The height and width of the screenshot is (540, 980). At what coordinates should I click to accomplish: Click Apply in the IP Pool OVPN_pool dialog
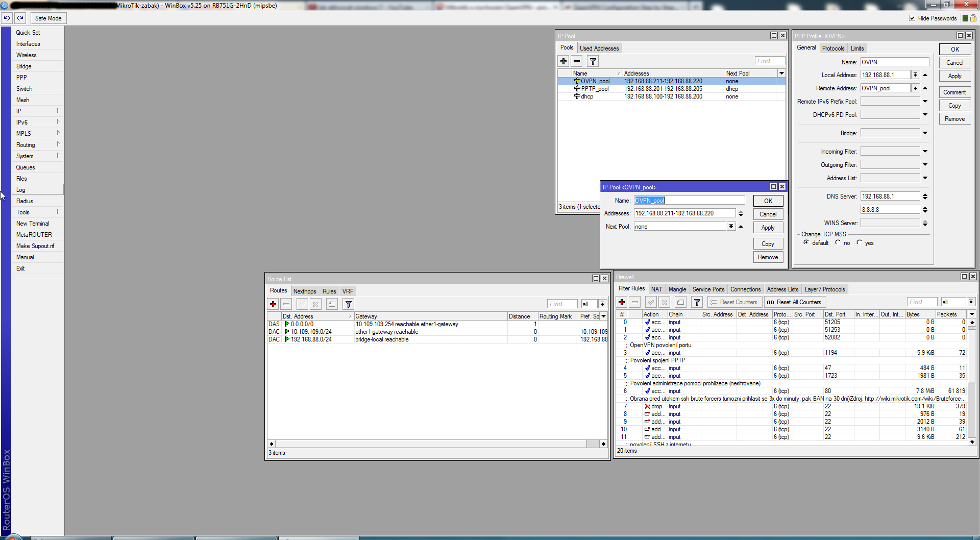click(768, 228)
